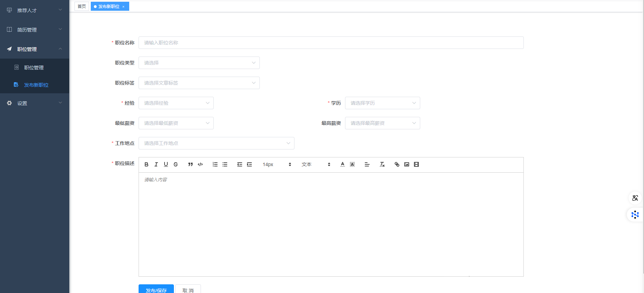Screen dimensions: 644x293
Task: Click the 发布新职位 document icon in sidebar
Action: (x=16, y=85)
